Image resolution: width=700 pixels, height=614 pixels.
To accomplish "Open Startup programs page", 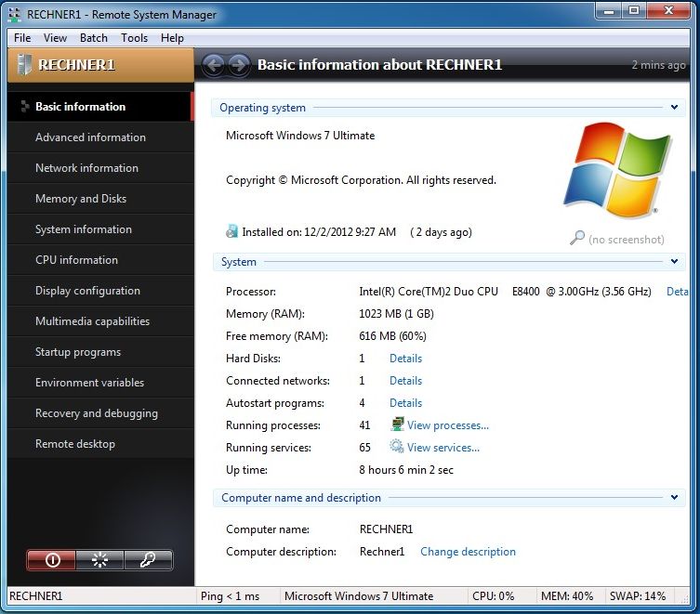I will pos(100,352).
